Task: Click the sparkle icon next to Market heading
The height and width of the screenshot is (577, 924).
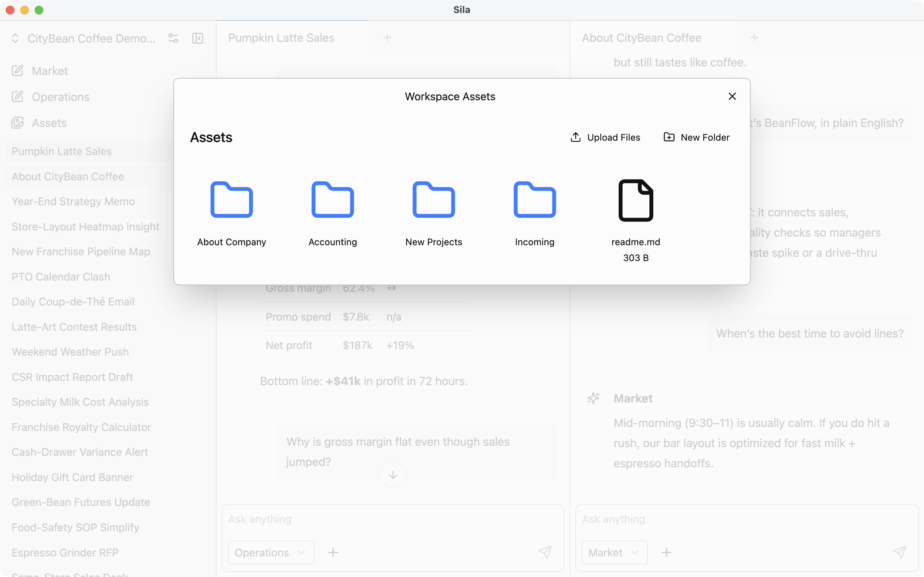Action: click(x=594, y=398)
